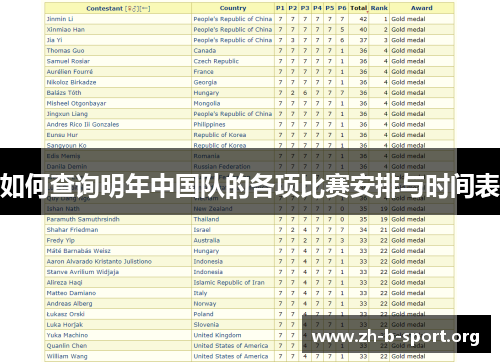Open contestant Quanlin Chen
Screen dimensions: 500x362
pyautogui.click(x=67, y=346)
